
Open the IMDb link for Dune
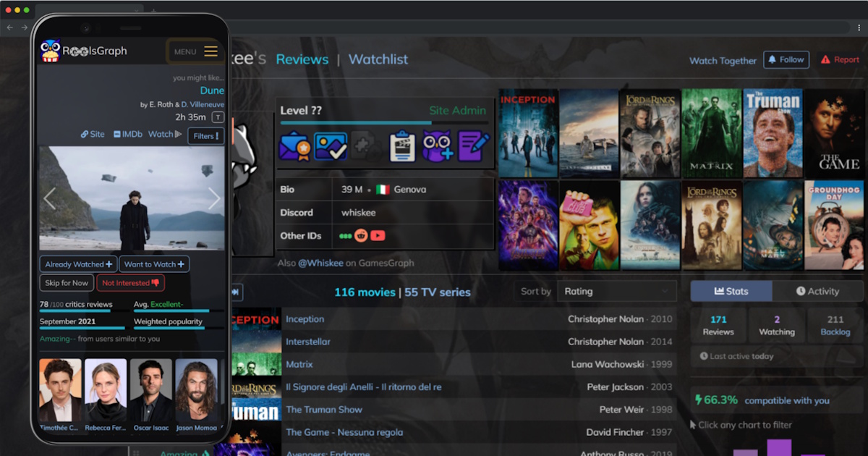[128, 135]
